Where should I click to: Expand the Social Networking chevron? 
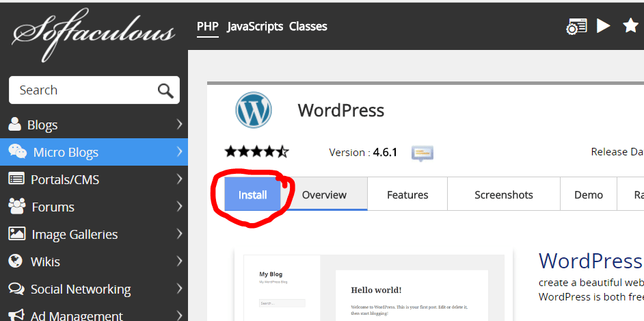tap(180, 289)
